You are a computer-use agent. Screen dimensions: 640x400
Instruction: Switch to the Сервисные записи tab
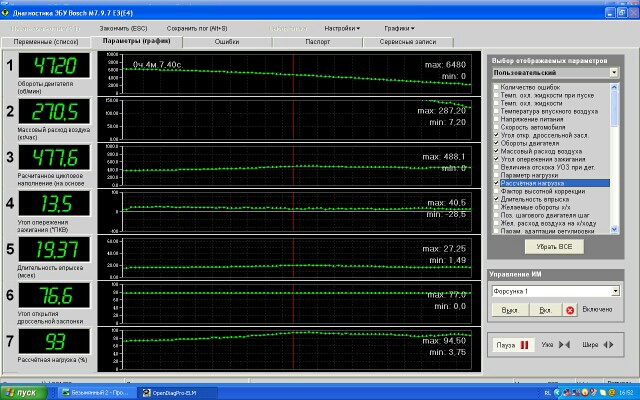pos(408,42)
